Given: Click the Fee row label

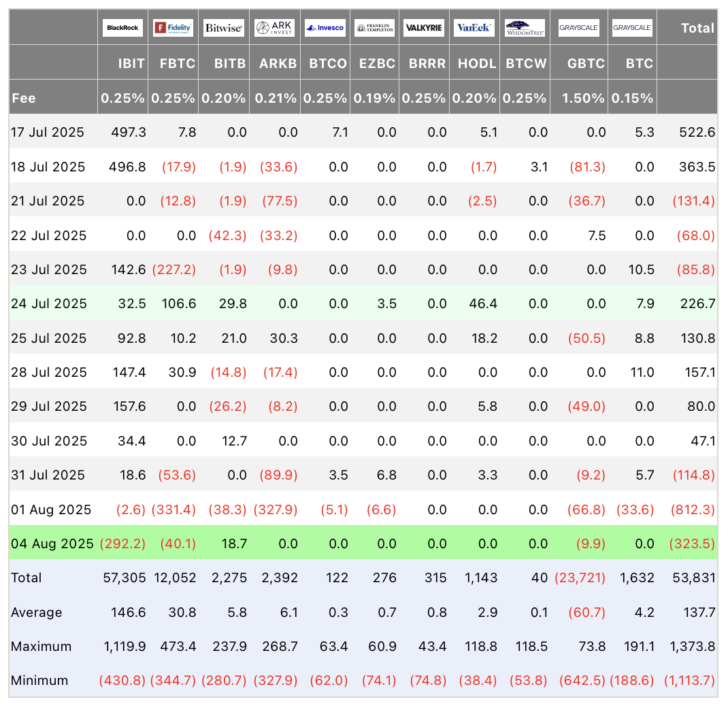Looking at the screenshot, I should 24,98.
